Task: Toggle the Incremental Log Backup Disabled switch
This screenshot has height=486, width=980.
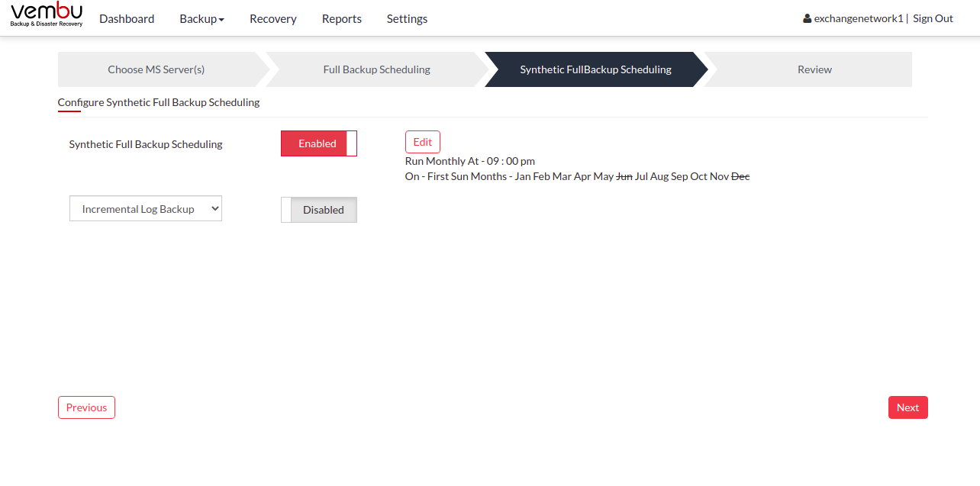Action: click(319, 210)
